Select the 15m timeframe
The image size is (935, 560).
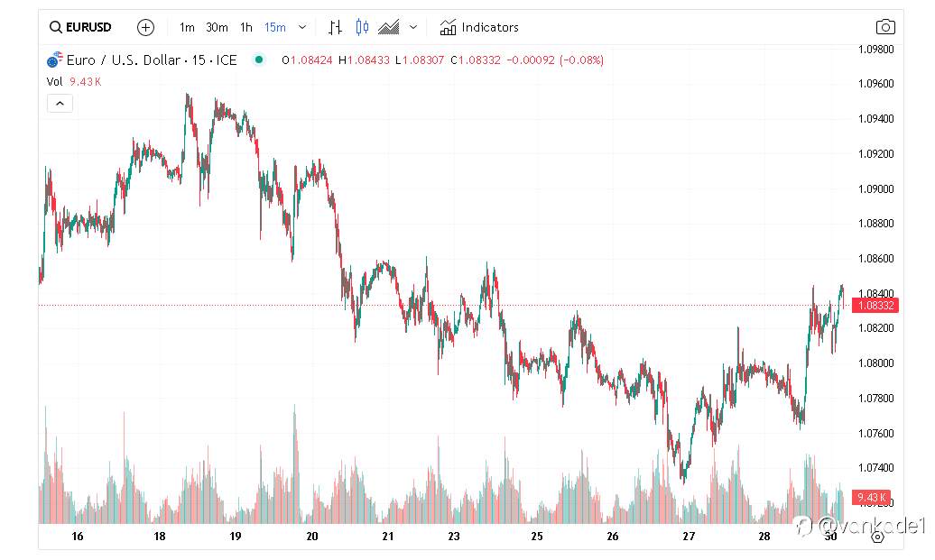click(x=275, y=27)
